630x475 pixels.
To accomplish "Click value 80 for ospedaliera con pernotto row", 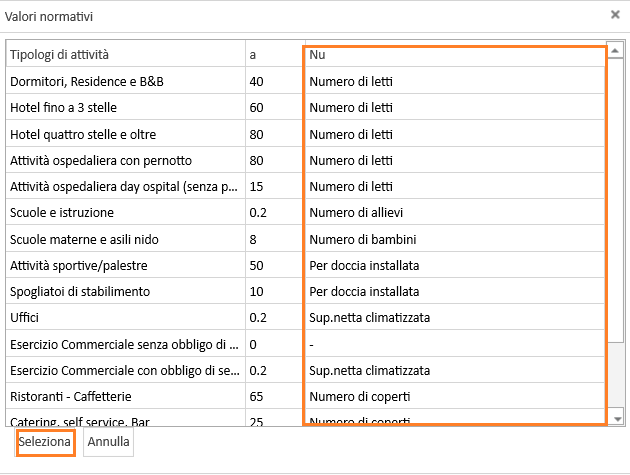I will click(256, 160).
